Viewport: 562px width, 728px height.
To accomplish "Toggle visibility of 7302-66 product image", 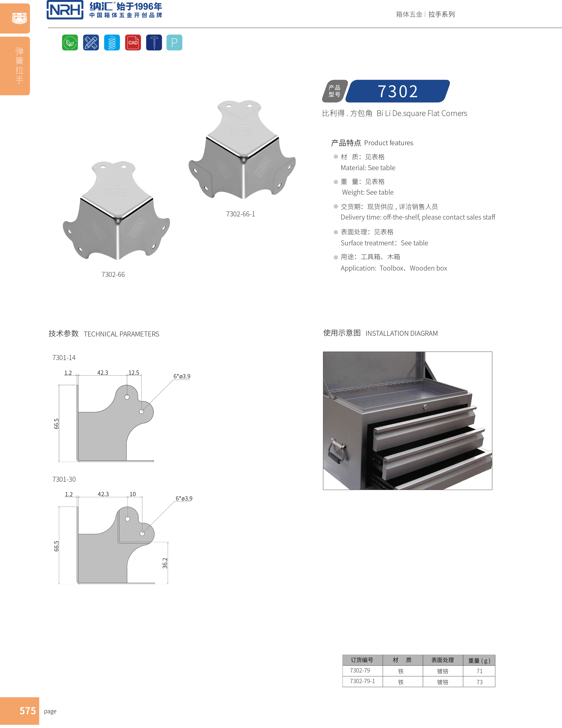I will pyautogui.click(x=112, y=201).
